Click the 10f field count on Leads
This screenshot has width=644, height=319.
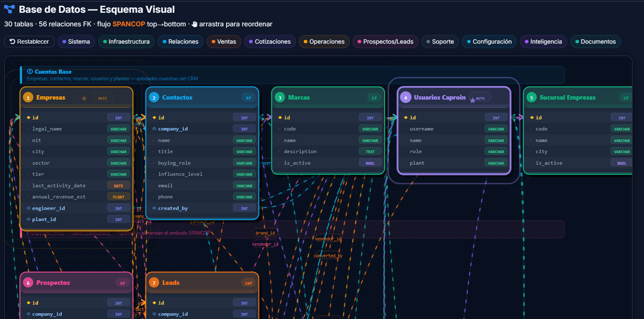click(248, 283)
